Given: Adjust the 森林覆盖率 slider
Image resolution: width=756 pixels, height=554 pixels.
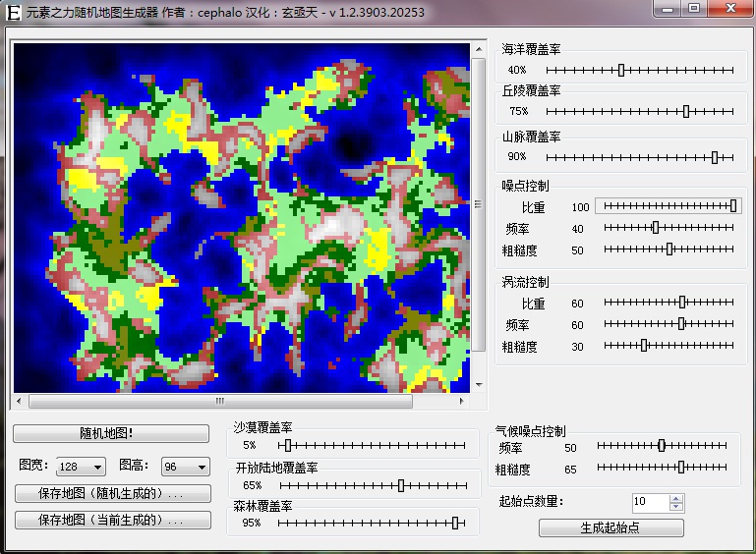Looking at the screenshot, I should coord(372,523).
